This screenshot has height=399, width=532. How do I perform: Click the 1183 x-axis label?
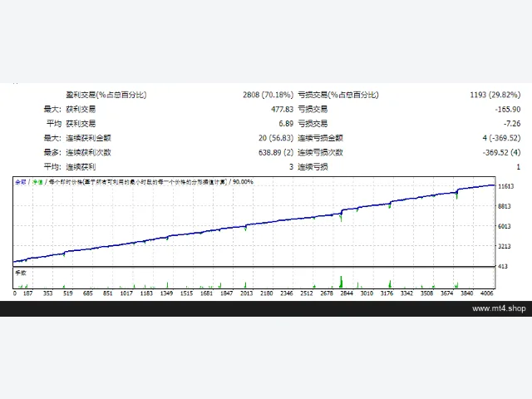pyautogui.click(x=146, y=293)
